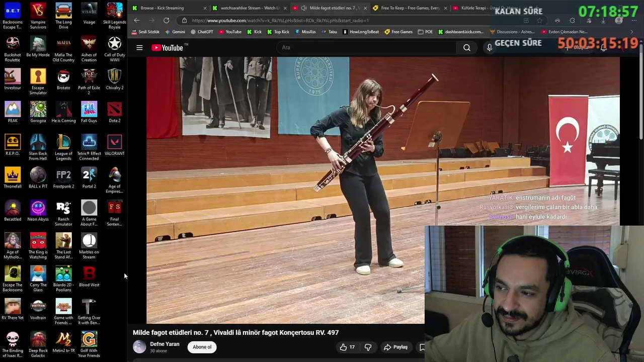Select the Portal 2 desktop icon
644x362 pixels.
tap(89, 178)
